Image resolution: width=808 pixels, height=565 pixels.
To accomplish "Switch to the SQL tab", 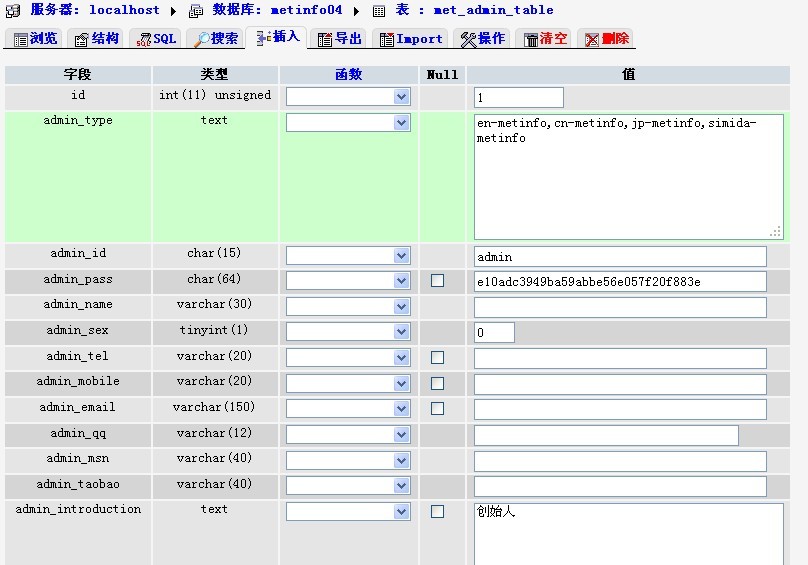I will click(x=156, y=39).
